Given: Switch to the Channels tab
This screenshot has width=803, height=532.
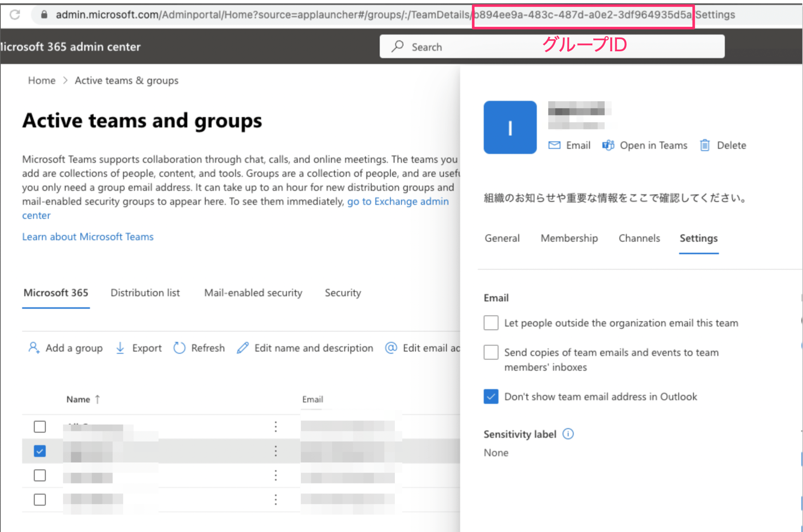Looking at the screenshot, I should 639,238.
